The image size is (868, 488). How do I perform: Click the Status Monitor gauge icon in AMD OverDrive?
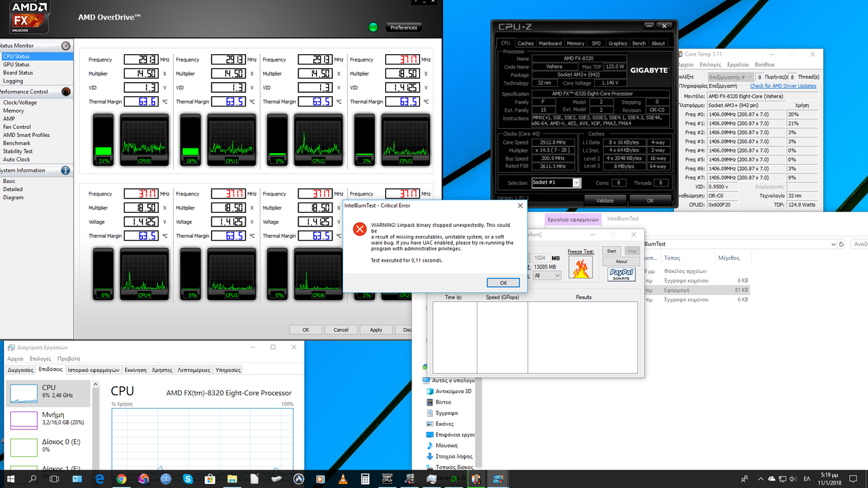66,45
